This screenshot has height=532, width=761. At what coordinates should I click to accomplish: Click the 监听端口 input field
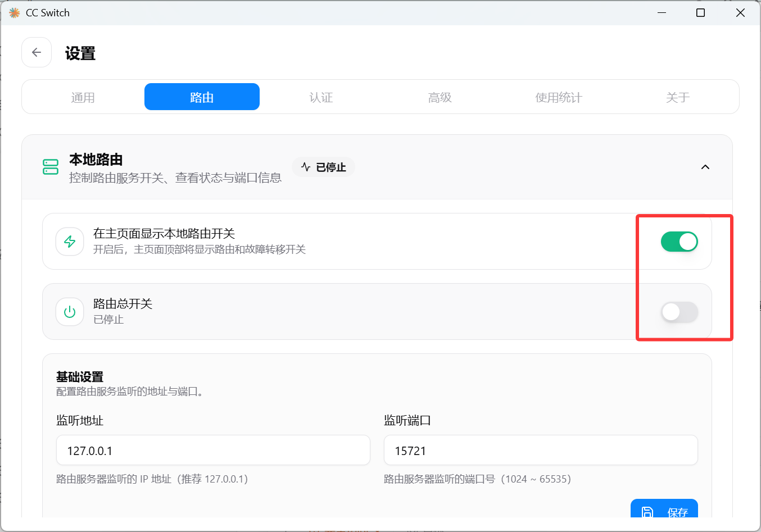tap(541, 450)
